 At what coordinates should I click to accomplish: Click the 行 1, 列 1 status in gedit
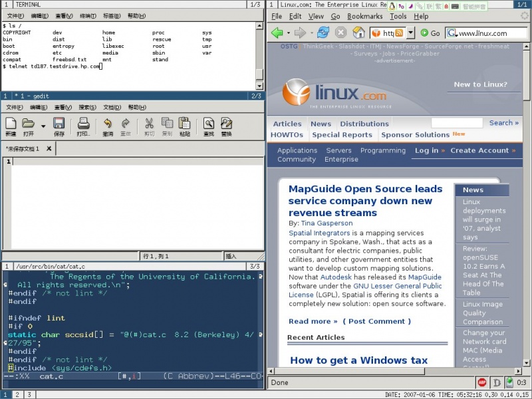[x=156, y=256]
